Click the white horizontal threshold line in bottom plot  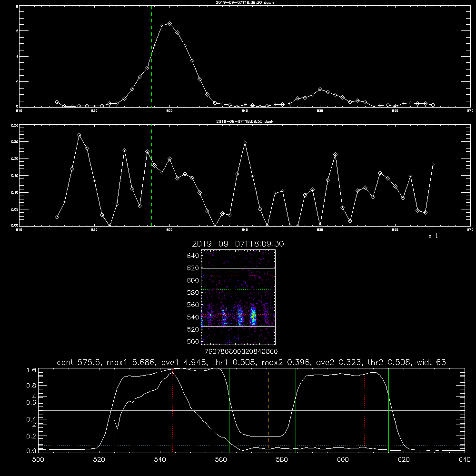251,410
